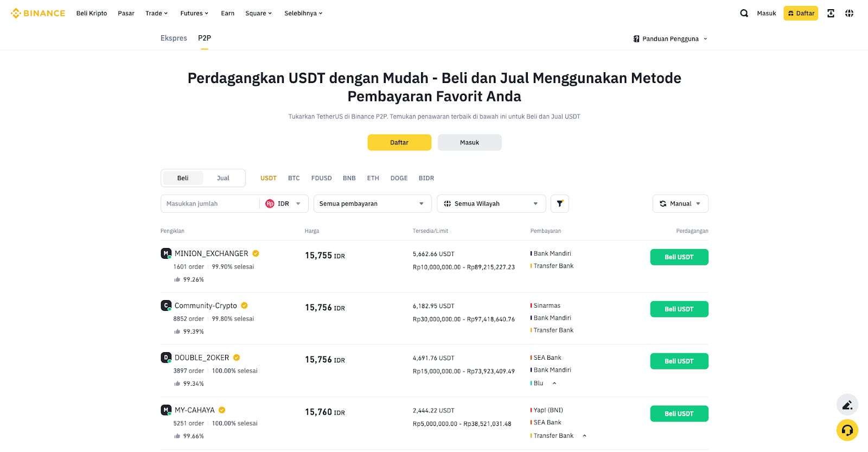868x452 pixels.
Task: Expand the Selebihnya menu
Action: tap(303, 13)
